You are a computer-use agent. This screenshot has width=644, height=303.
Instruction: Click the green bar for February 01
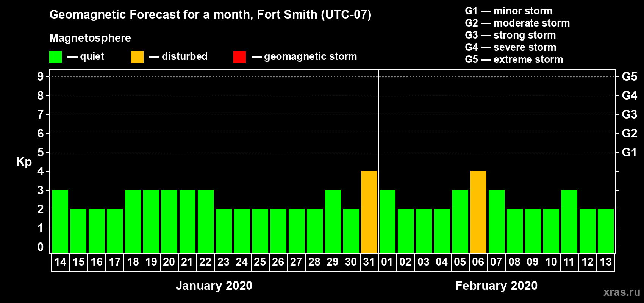click(388, 222)
